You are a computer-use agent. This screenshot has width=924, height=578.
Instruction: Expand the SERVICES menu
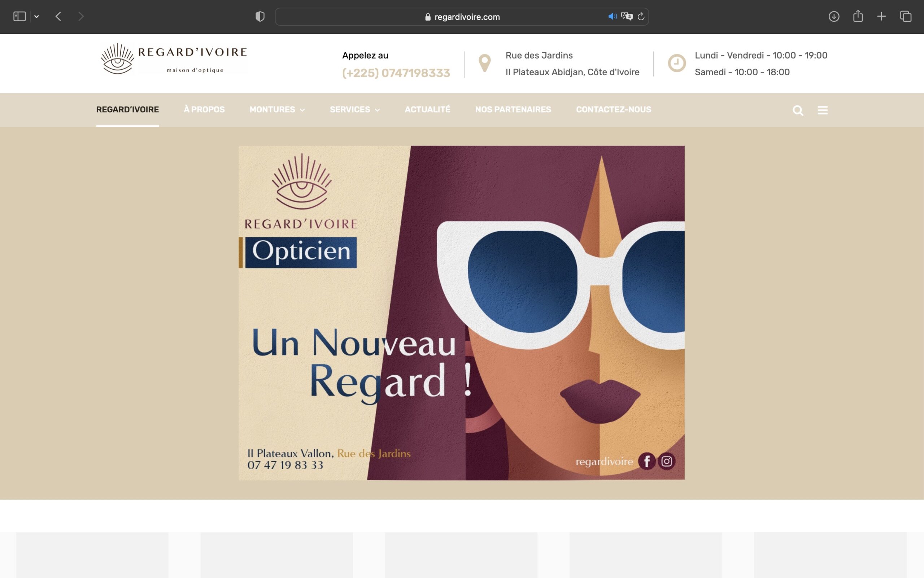pyautogui.click(x=355, y=110)
